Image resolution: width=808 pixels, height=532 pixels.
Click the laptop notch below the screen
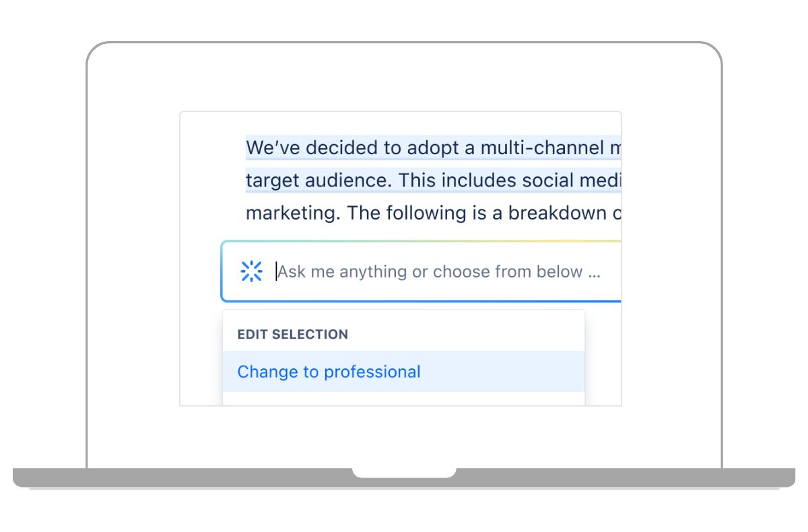tap(404, 472)
